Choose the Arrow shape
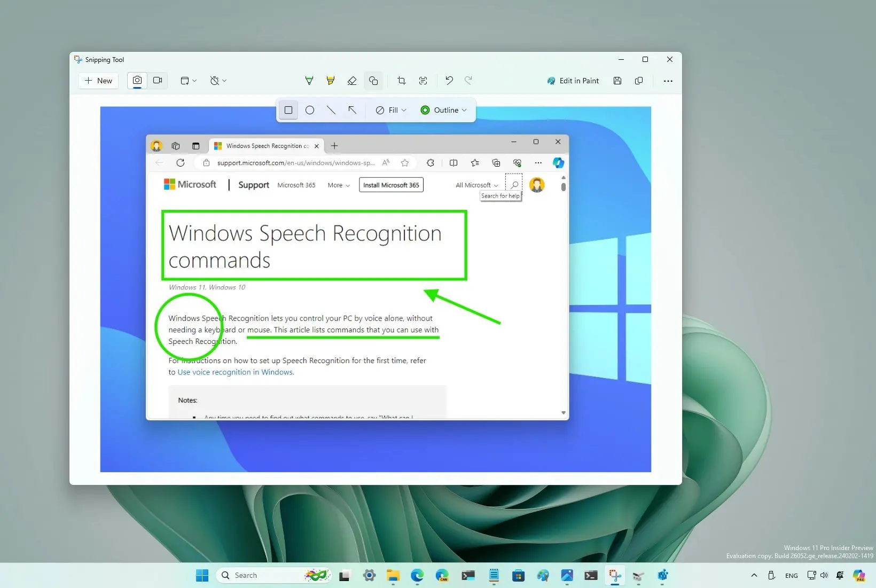Viewport: 876px width, 588px height. pos(353,110)
